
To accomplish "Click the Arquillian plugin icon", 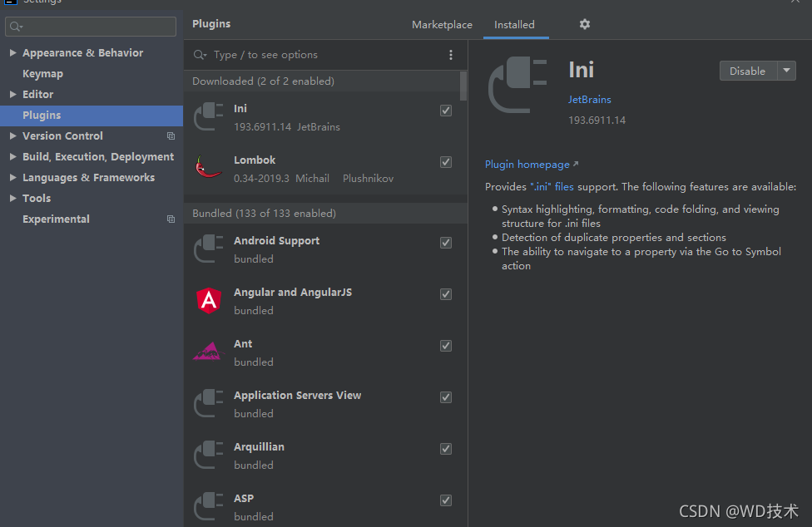I will coord(209,456).
